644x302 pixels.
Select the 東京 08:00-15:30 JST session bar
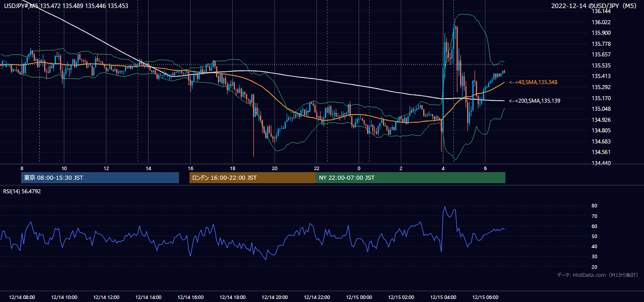pyautogui.click(x=100, y=178)
